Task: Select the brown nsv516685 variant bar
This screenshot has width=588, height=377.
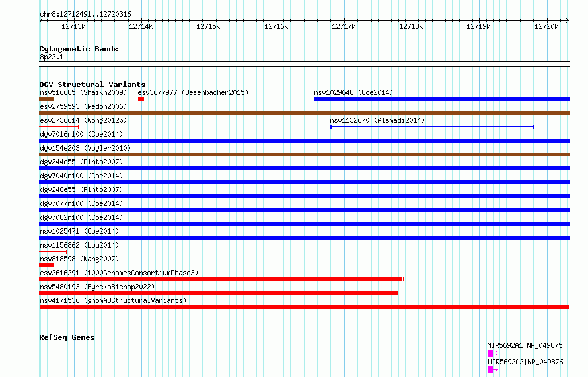Action: click(x=46, y=99)
